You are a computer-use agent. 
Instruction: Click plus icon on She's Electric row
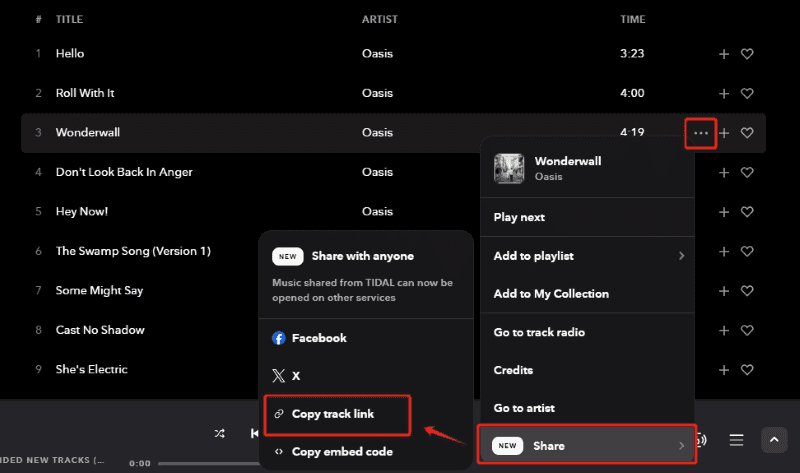(x=723, y=370)
